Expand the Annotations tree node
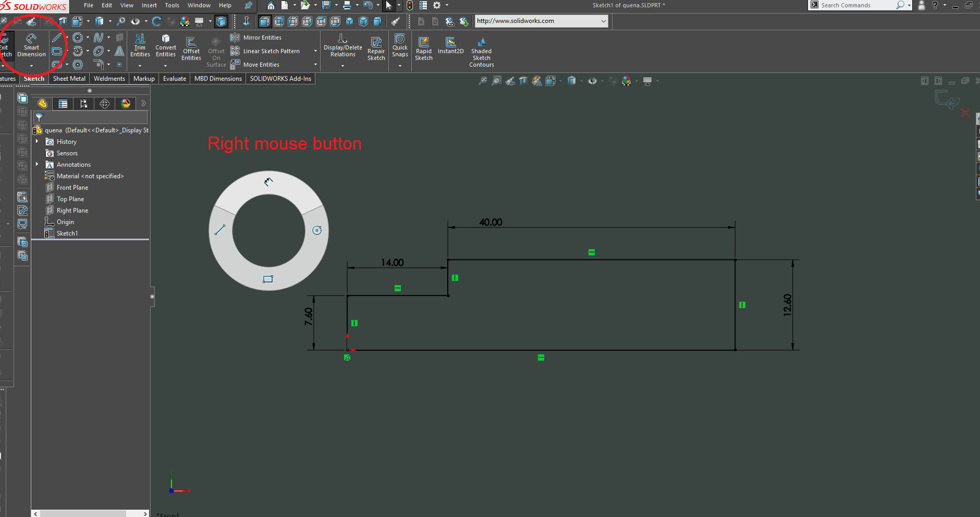 (x=37, y=164)
